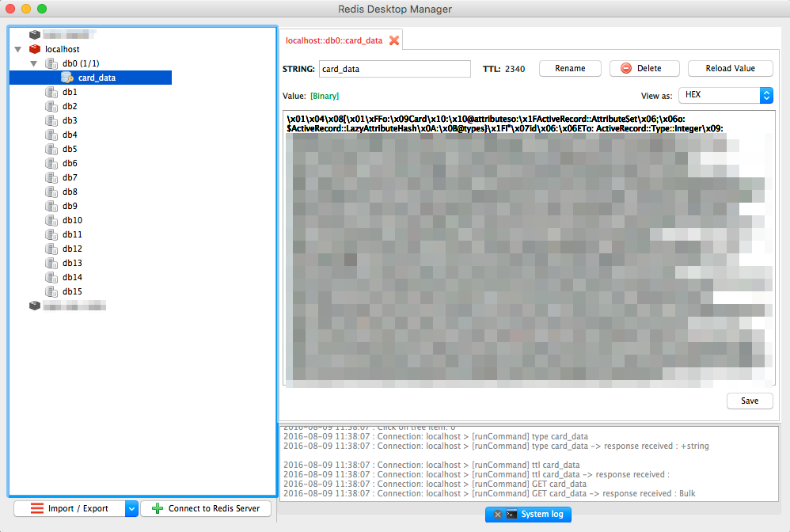Click the terminal icon in System log
Image resolution: width=790 pixels, height=532 pixels.
pos(511,514)
